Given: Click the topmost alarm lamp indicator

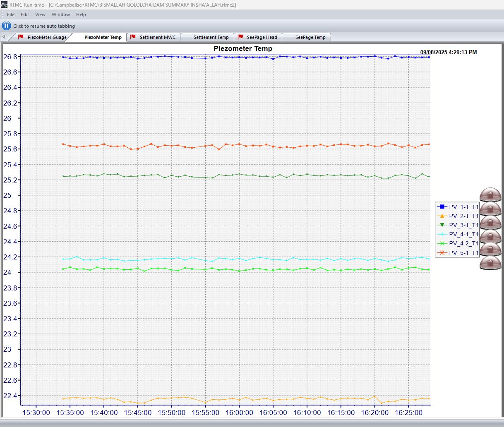Looking at the screenshot, I should [490, 194].
